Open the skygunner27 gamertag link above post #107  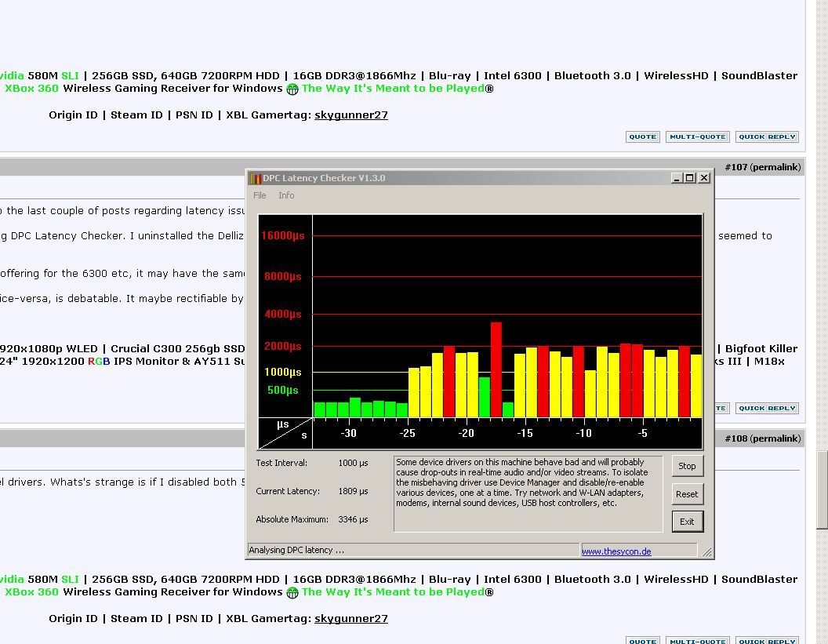tap(351, 115)
